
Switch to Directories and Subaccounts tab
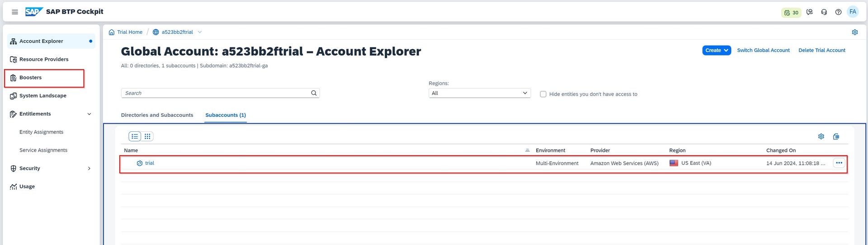[157, 115]
